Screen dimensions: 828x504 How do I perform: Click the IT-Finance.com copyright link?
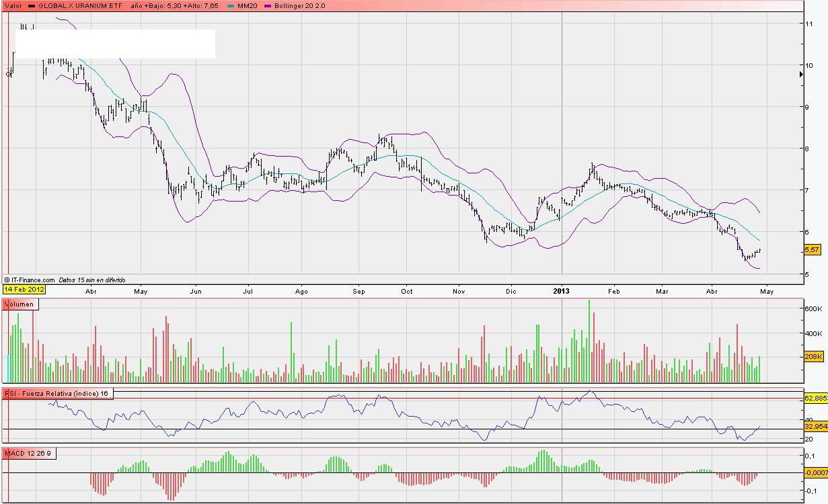click(30, 280)
